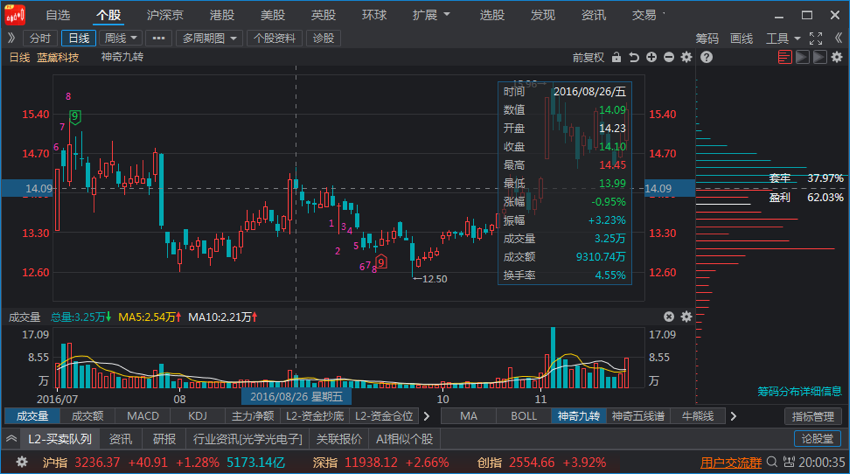
Task: Show more sub-indicator tabs arrow
Action: (x=427, y=416)
